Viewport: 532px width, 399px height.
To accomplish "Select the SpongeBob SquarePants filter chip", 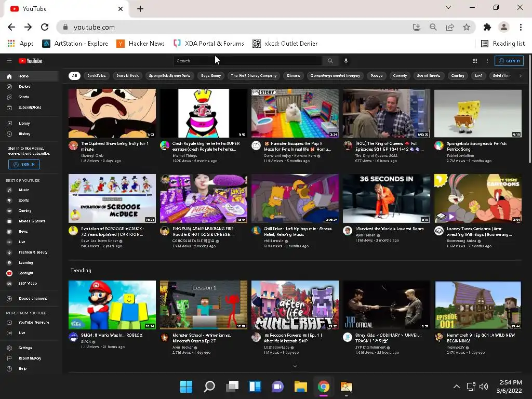I will coord(170,76).
